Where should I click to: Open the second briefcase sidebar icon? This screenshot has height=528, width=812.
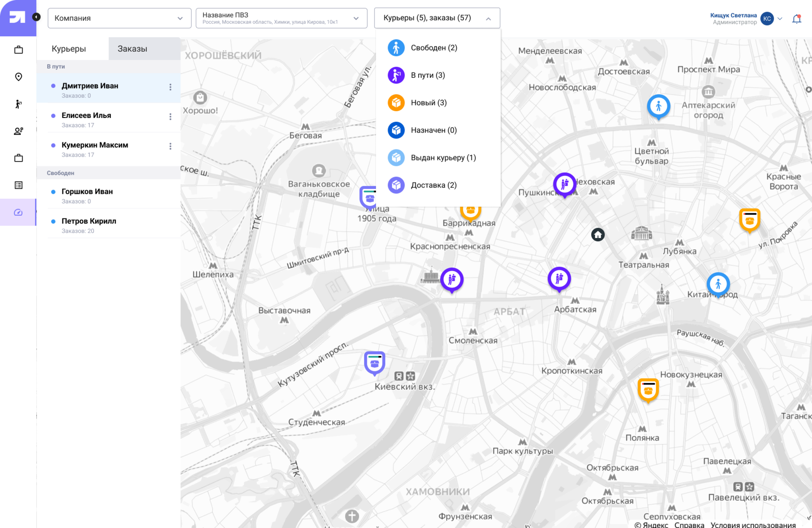coord(18,158)
